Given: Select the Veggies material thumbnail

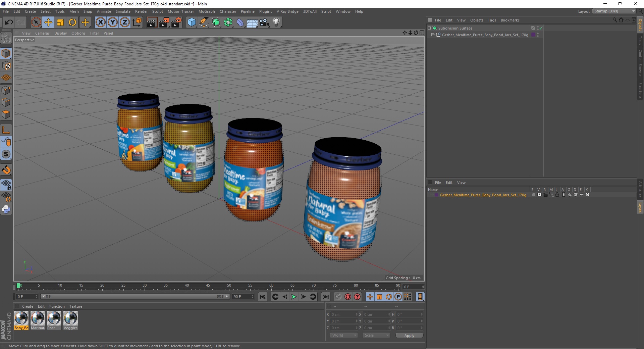Looking at the screenshot, I should [x=70, y=320].
